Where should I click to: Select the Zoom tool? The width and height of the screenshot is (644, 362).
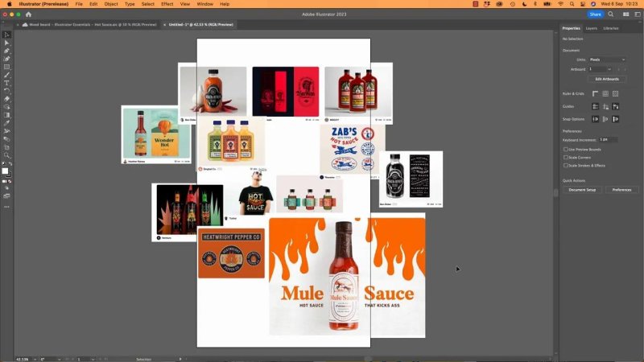(6, 155)
